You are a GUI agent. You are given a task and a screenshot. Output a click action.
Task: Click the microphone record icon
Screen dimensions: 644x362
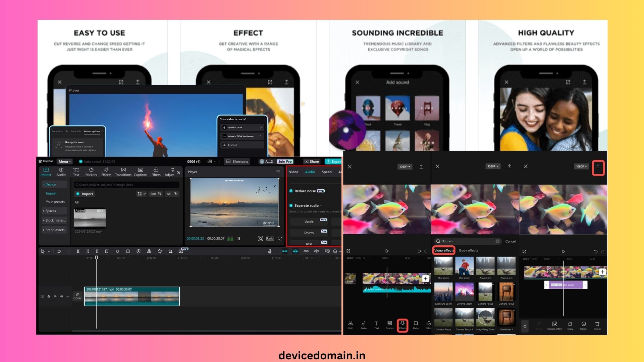click(270, 251)
